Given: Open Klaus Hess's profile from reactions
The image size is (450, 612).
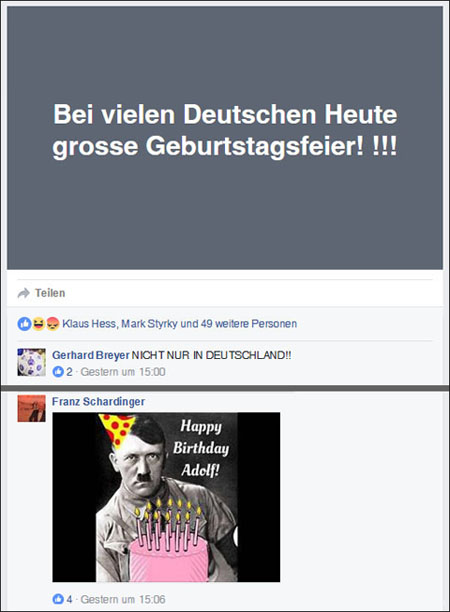Looking at the screenshot, I should pyautogui.click(x=89, y=324).
